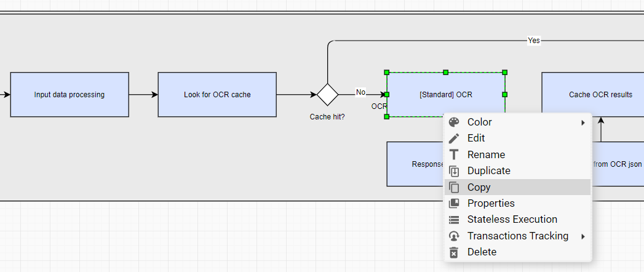This screenshot has height=272, width=644.
Task: Click right-middle resize handle of [Standard] OCR
Action: pos(505,95)
